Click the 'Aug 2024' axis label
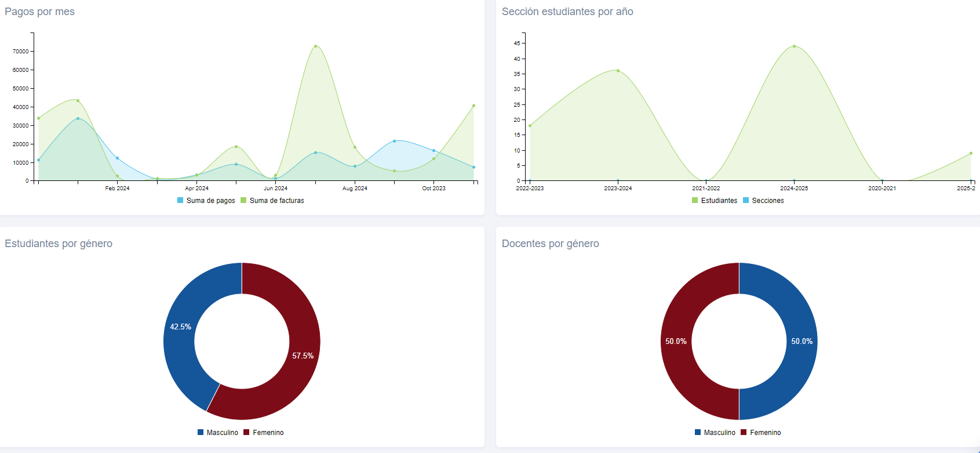980x453 pixels. coord(355,189)
